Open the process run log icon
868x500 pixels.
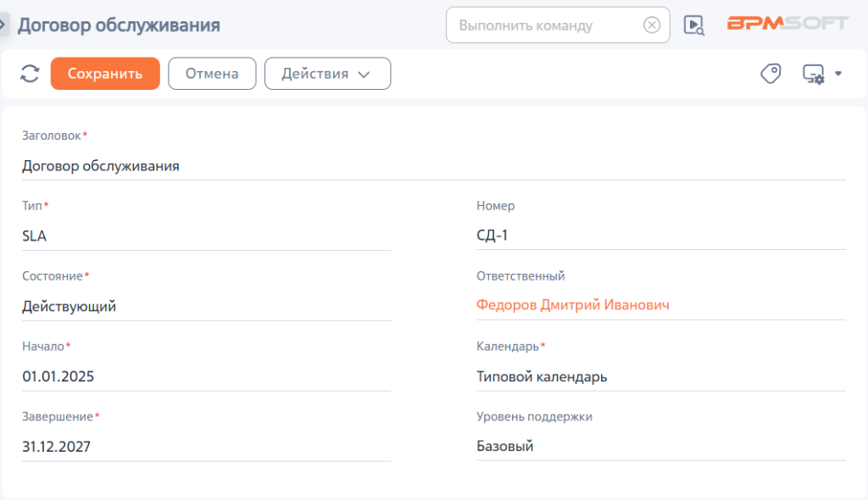tap(693, 25)
